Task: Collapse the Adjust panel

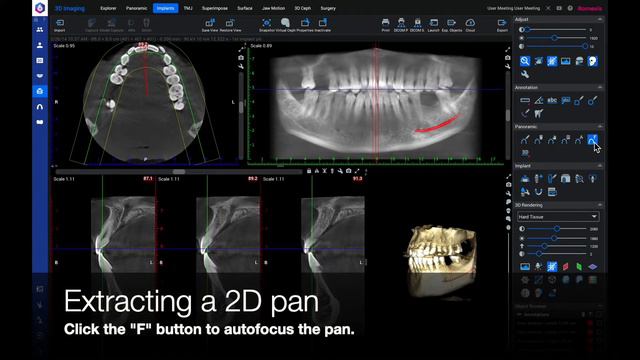Action: coord(600,20)
